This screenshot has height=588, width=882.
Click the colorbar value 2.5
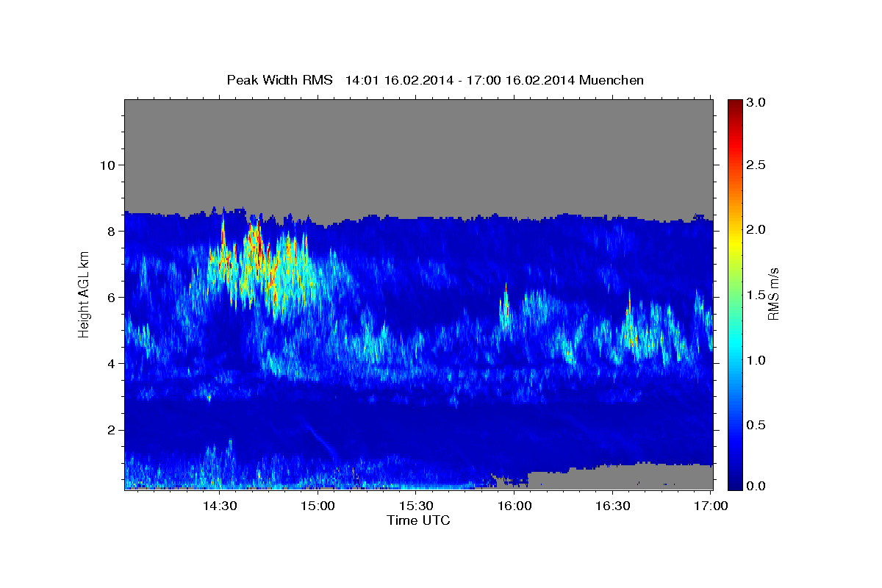coord(756,165)
